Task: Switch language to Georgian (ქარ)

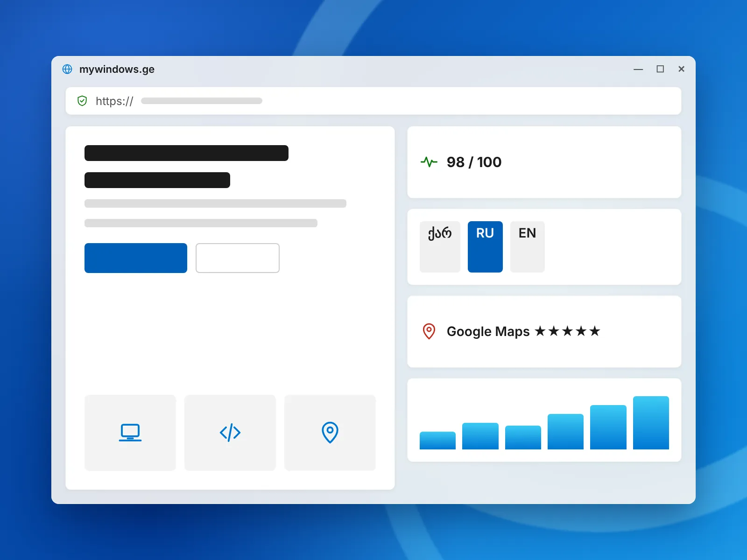Action: (x=440, y=247)
